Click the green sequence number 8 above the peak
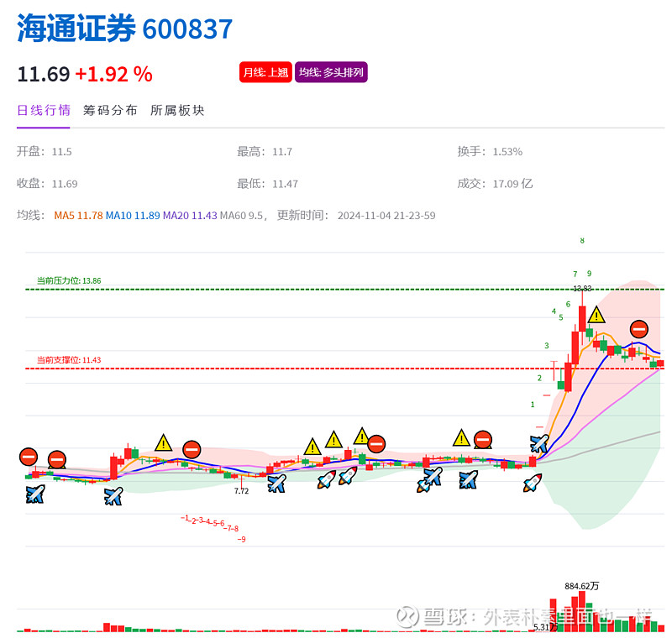This screenshot has width=672, height=638. [582, 241]
